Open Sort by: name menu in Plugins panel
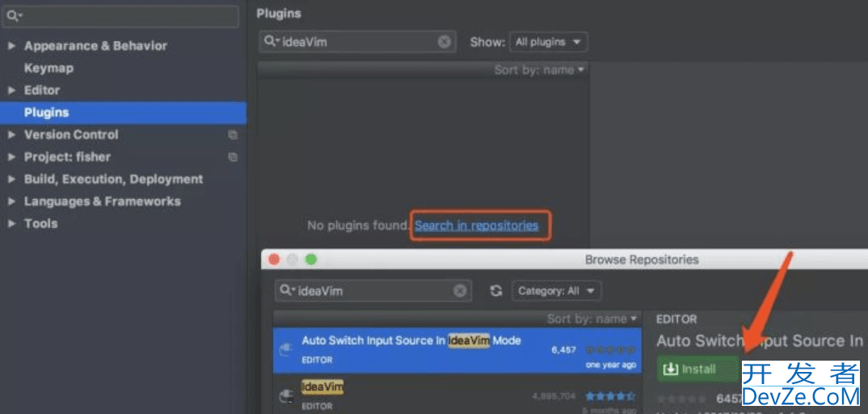This screenshot has width=868, height=414. (x=539, y=70)
